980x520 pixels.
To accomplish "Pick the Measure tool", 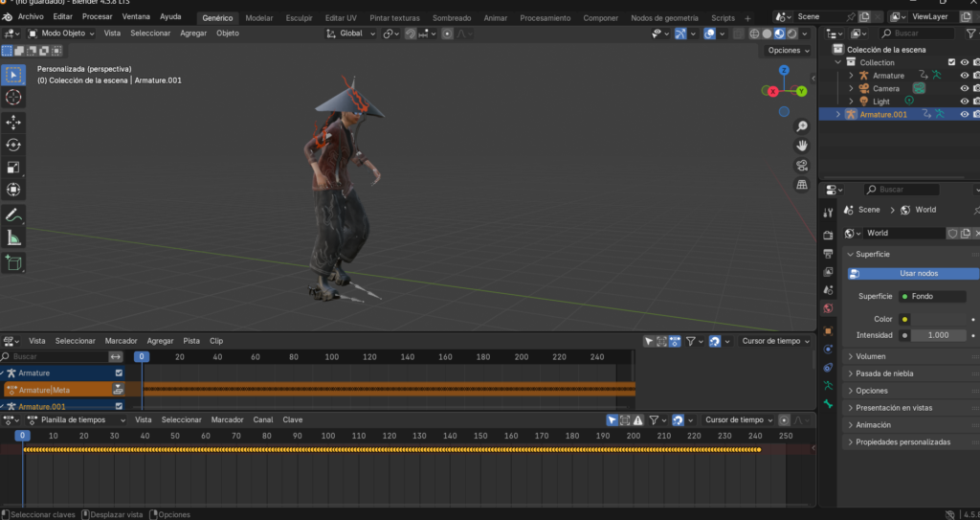I will pyautogui.click(x=13, y=237).
